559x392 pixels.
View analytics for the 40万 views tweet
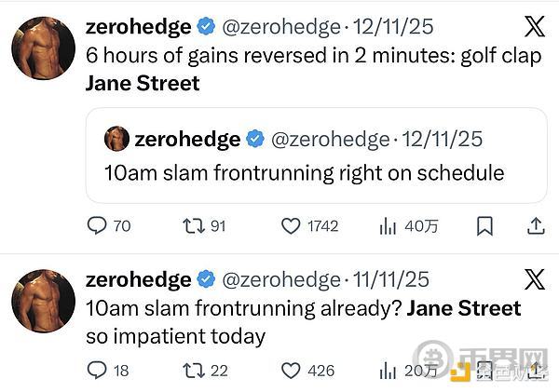(388, 225)
